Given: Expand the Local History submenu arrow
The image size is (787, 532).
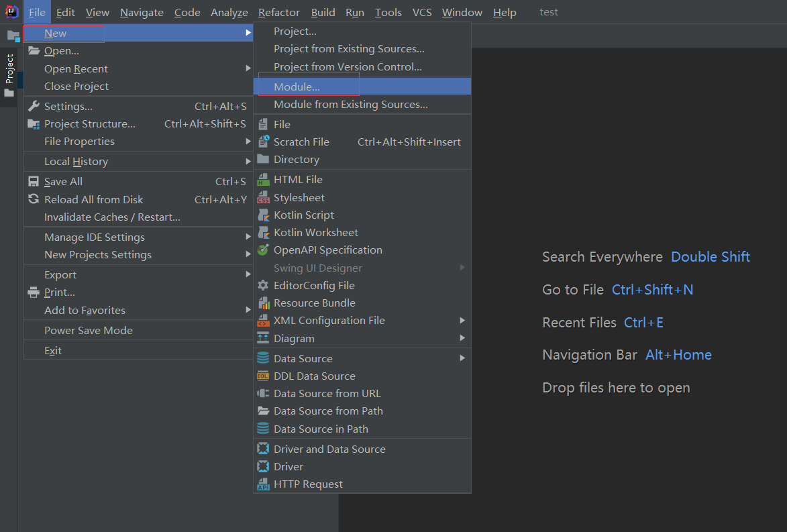Looking at the screenshot, I should click(248, 162).
